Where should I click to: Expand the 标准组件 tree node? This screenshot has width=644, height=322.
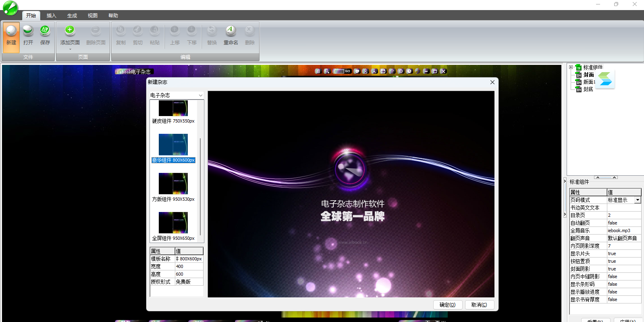[571, 67]
